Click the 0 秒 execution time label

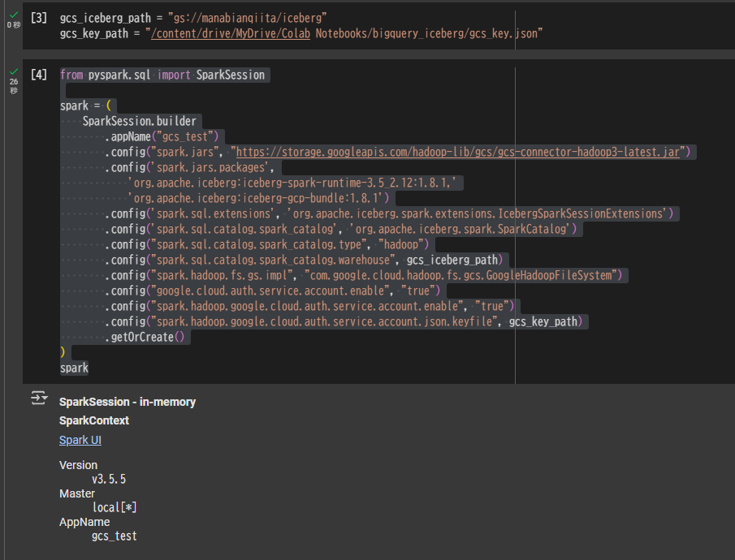click(x=14, y=25)
